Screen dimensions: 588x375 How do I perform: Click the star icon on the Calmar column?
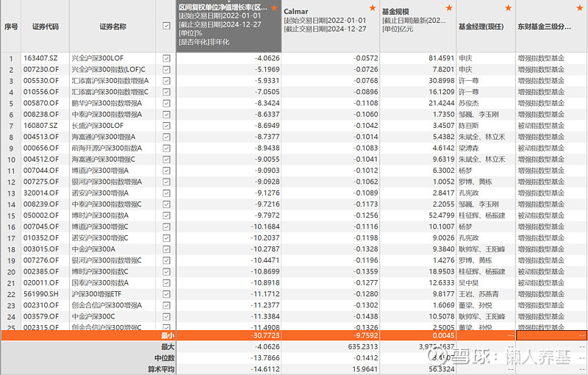coord(373,7)
